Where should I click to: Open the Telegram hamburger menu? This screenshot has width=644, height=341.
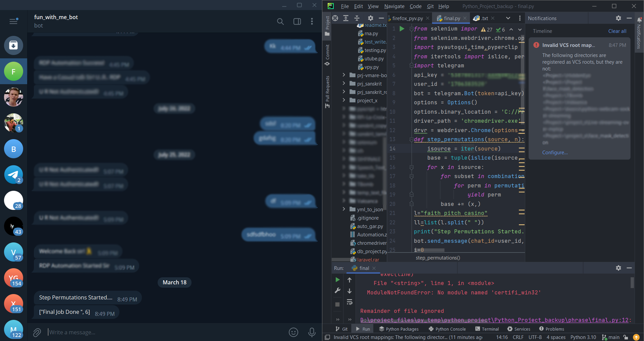(x=13, y=21)
